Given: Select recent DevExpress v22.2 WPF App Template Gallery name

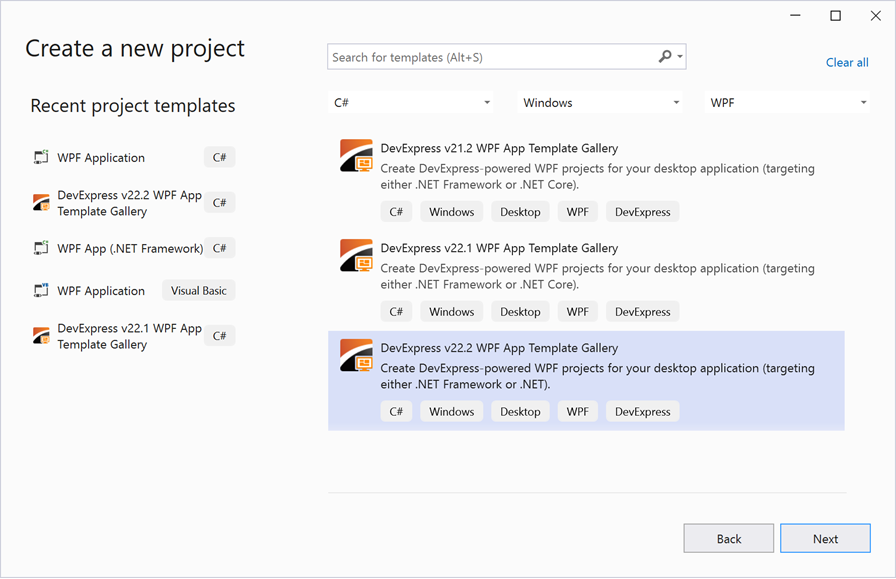Looking at the screenshot, I should point(130,203).
